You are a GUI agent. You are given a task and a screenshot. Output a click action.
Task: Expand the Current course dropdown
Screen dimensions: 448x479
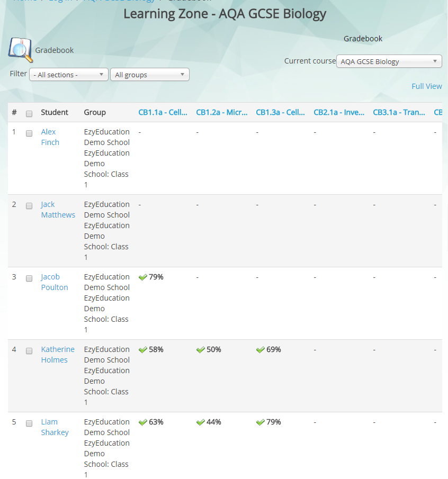389,61
